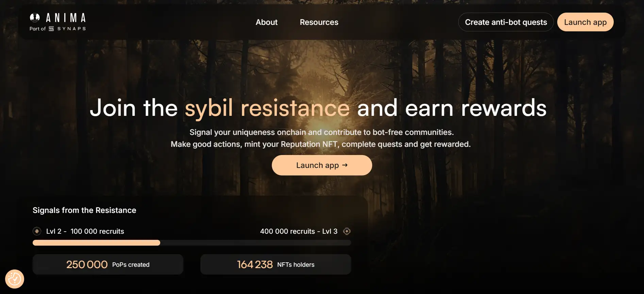Click the Lvl 2 badge icon

tap(37, 231)
